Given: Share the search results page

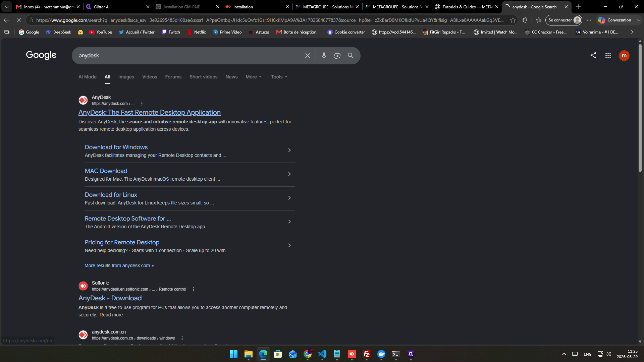Looking at the screenshot, I should point(593,55).
